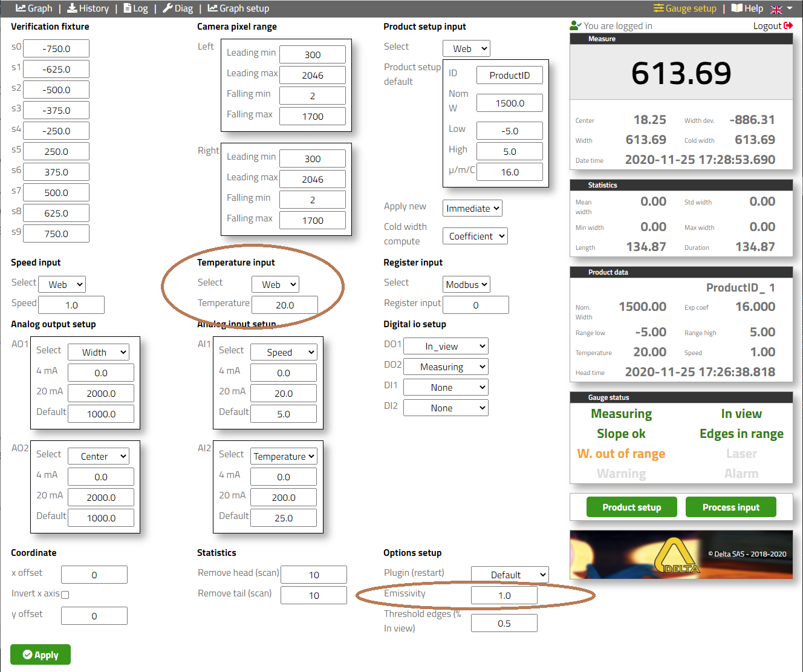Click the Delta logo banner image
The width and height of the screenshot is (803, 672).
[x=681, y=555]
